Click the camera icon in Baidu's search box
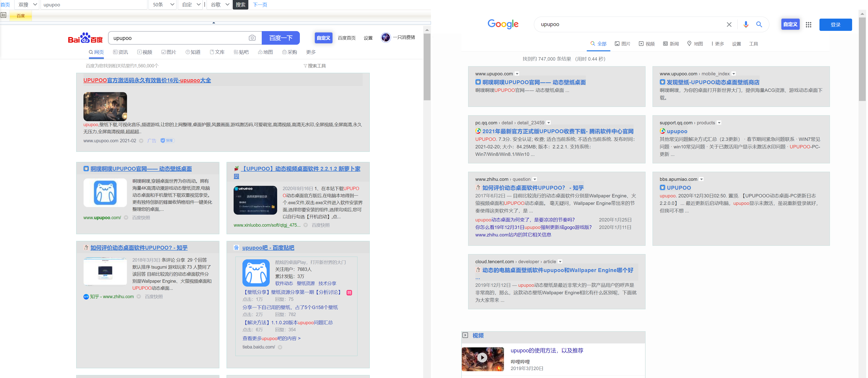868x378 pixels. pos(252,38)
